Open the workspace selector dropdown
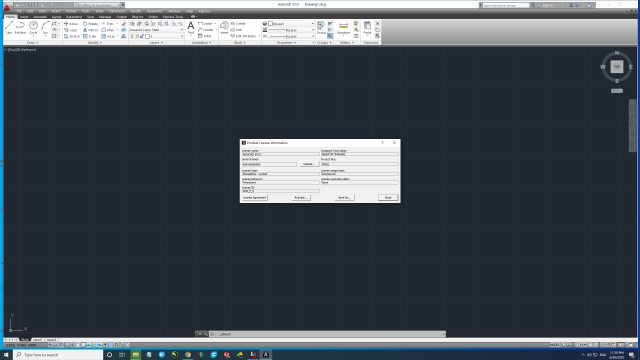This screenshot has width=640, height=360. tap(98, 5)
